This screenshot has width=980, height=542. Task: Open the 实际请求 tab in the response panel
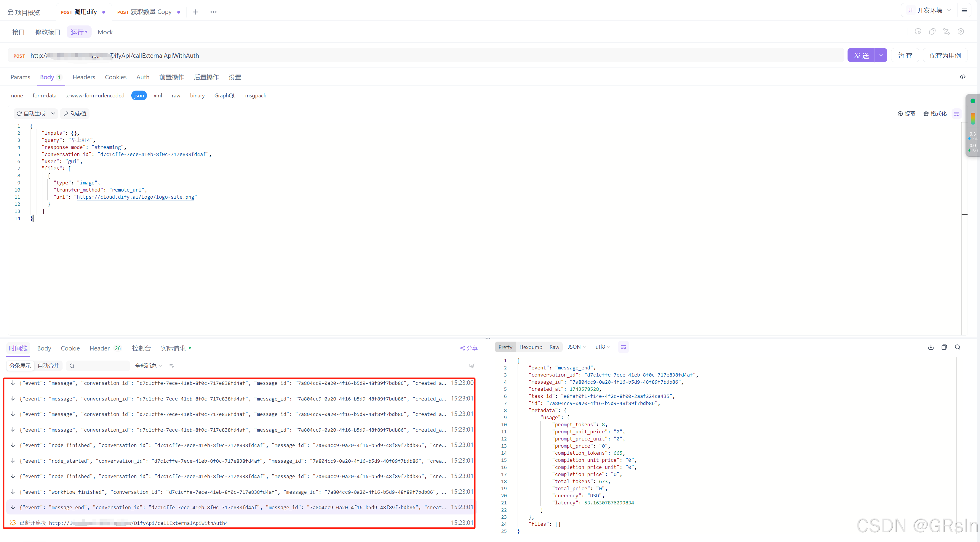(173, 348)
